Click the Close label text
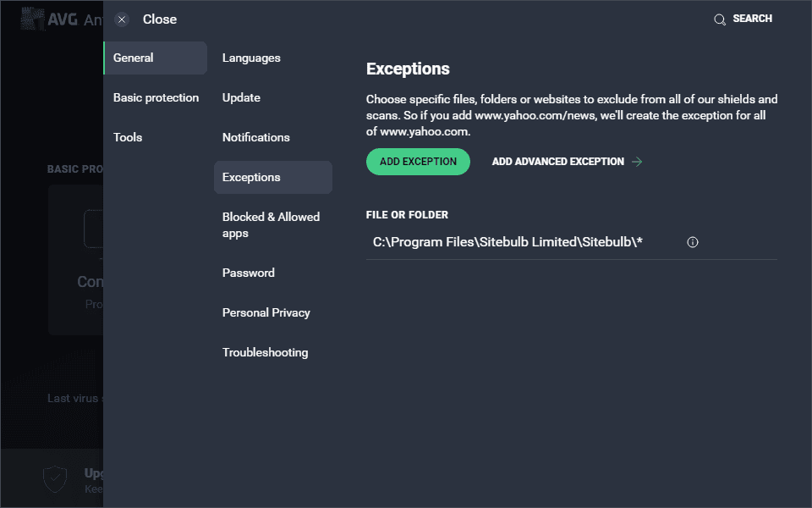Image resolution: width=812 pixels, height=508 pixels. [x=160, y=19]
